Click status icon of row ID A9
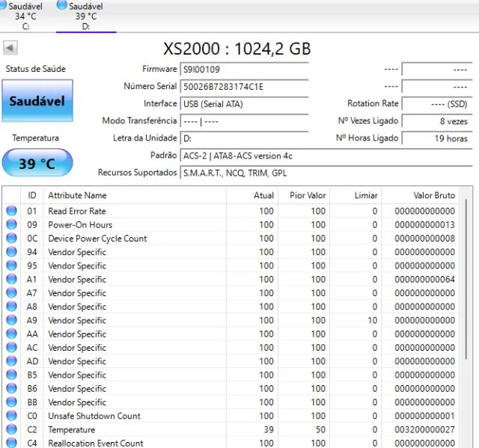Screen dimensions: 479x448 12,320
